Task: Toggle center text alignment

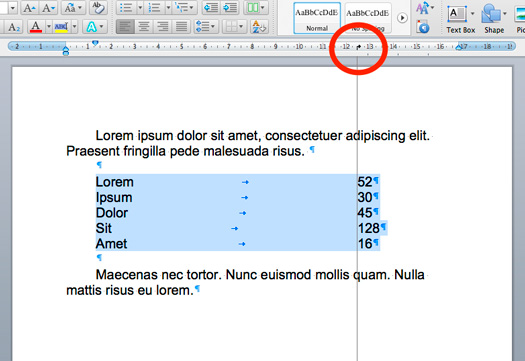Action: (x=144, y=26)
